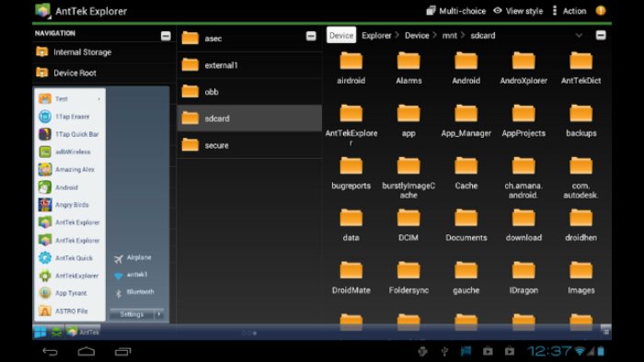Launch 1Tap Eraser from start menu
This screenshot has height=362, width=644.
click(70, 117)
